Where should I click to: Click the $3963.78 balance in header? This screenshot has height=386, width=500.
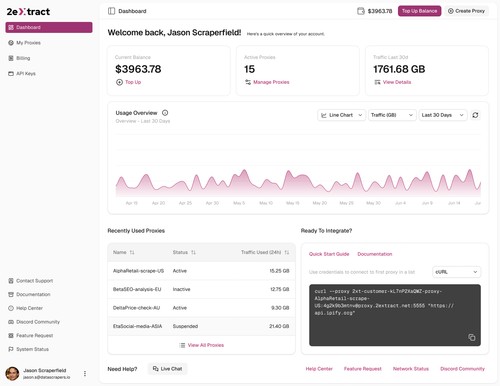coord(380,11)
